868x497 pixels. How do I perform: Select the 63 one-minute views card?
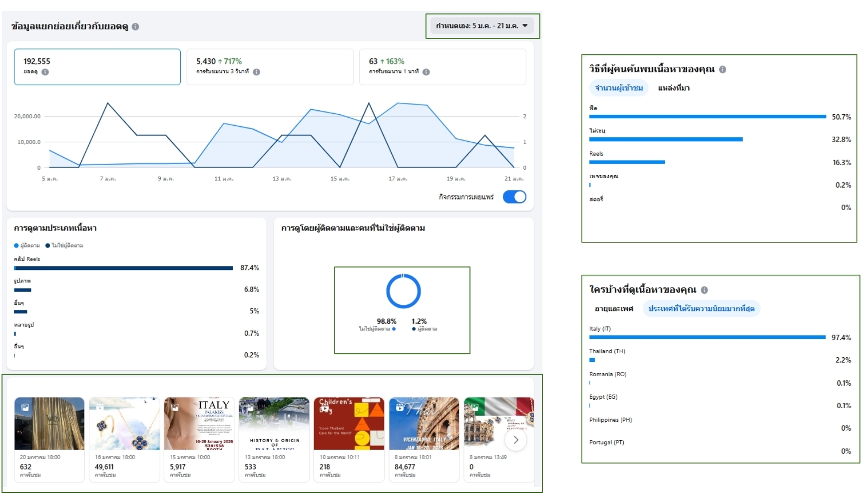(x=442, y=67)
